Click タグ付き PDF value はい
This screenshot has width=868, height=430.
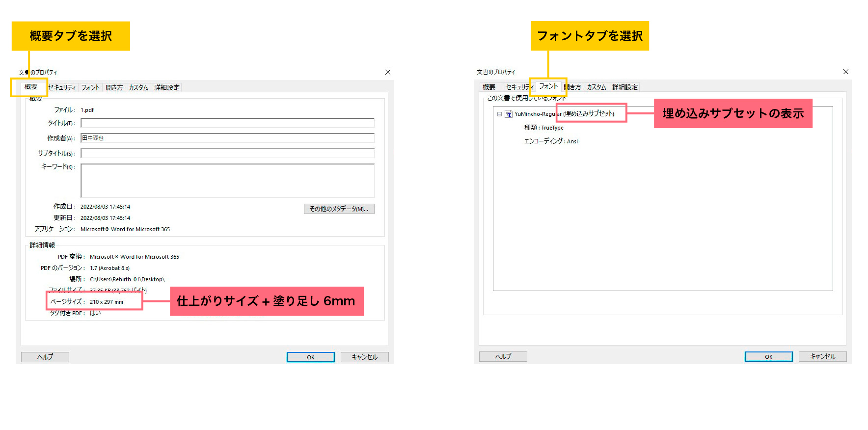[x=95, y=313]
